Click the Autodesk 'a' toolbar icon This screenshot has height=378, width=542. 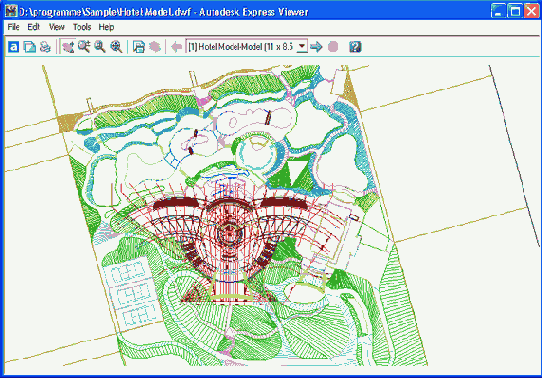[x=13, y=47]
